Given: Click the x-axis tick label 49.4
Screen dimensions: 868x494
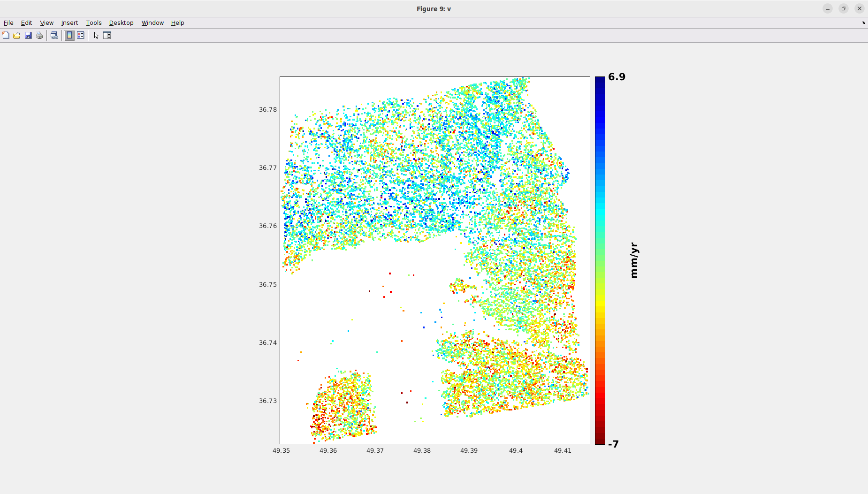Looking at the screenshot, I should [x=516, y=450].
